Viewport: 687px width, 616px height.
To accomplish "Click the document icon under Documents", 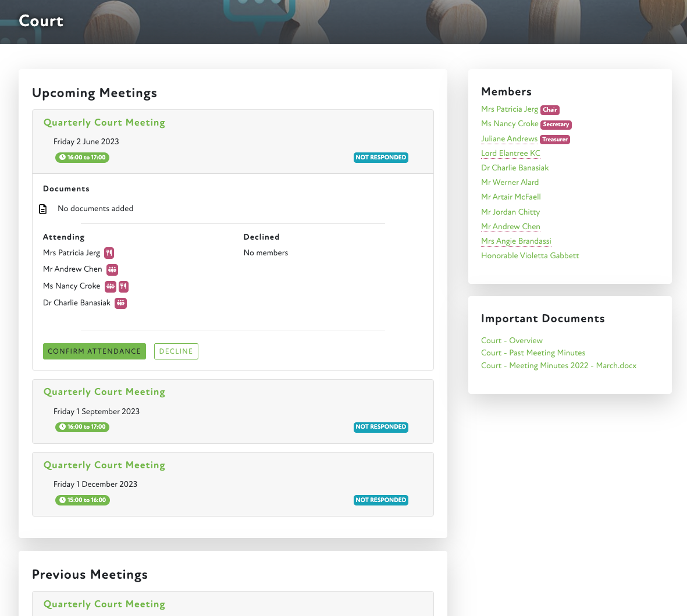I will pos(43,209).
